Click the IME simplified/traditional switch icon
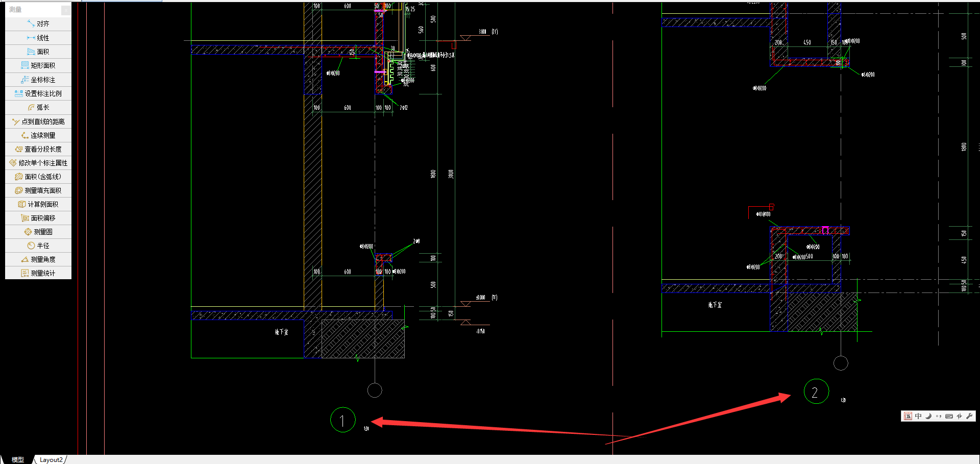Image resolution: width=980 pixels, height=464 pixels. [x=959, y=416]
